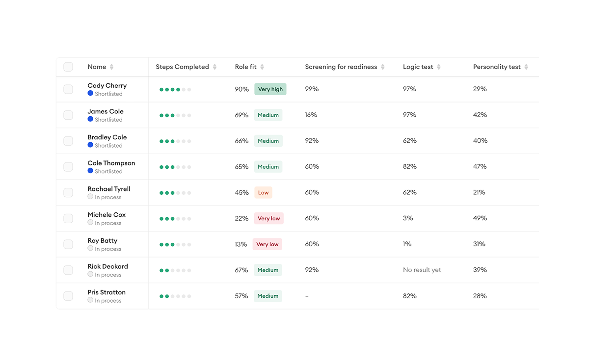Click the sort icon beside Name column
The height and width of the screenshot is (364, 589).
pos(111,67)
